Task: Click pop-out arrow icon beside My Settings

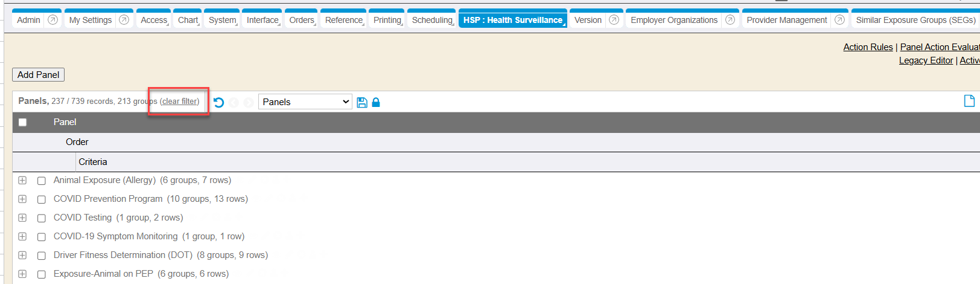Action: 124,20
